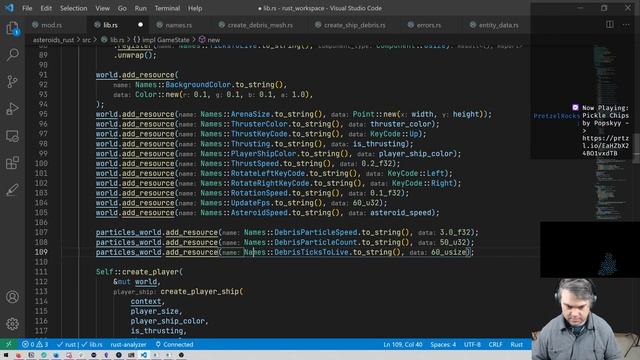640x360 pixels.
Task: Select language mode Rust
Action: click(516, 344)
